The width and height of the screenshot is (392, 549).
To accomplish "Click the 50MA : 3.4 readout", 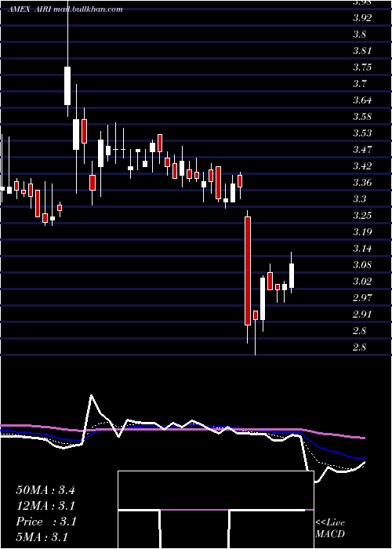I will [x=45, y=490].
